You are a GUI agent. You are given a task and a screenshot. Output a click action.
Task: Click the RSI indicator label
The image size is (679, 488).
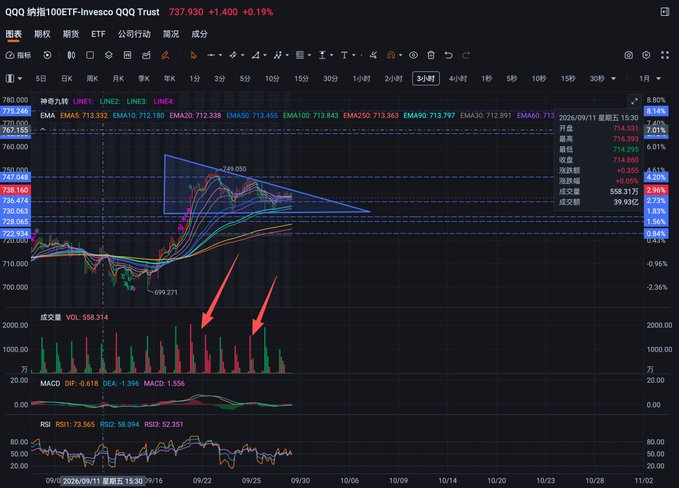(x=45, y=424)
